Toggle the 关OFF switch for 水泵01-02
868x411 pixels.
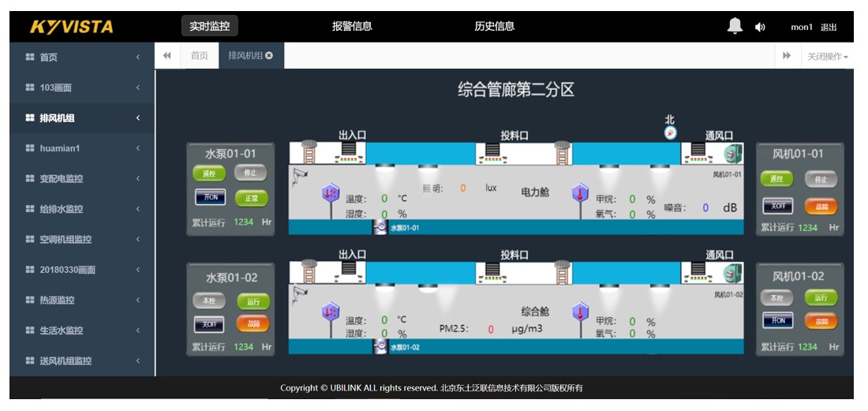coord(209,324)
